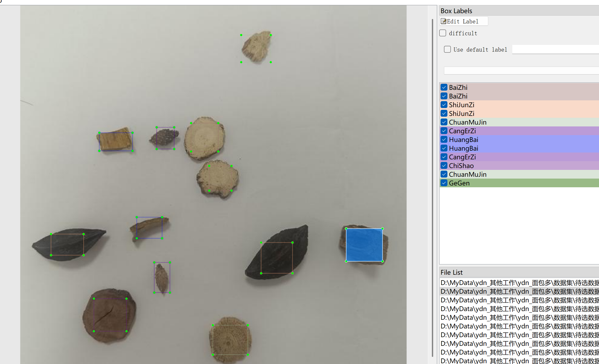599x364 pixels.
Task: Select the highlighted second file list entry
Action: tap(517, 292)
